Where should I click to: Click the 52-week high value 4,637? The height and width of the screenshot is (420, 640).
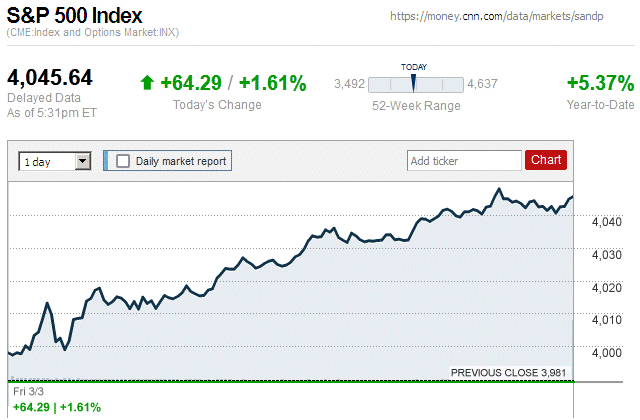(482, 83)
